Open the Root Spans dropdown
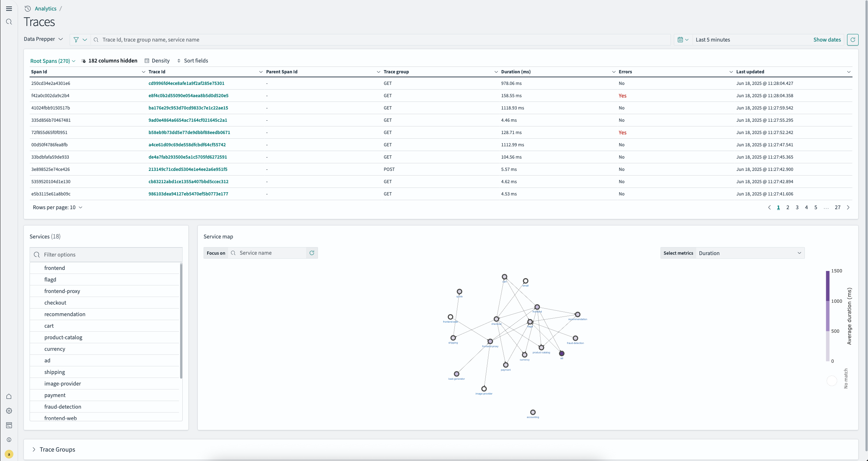 (x=53, y=61)
